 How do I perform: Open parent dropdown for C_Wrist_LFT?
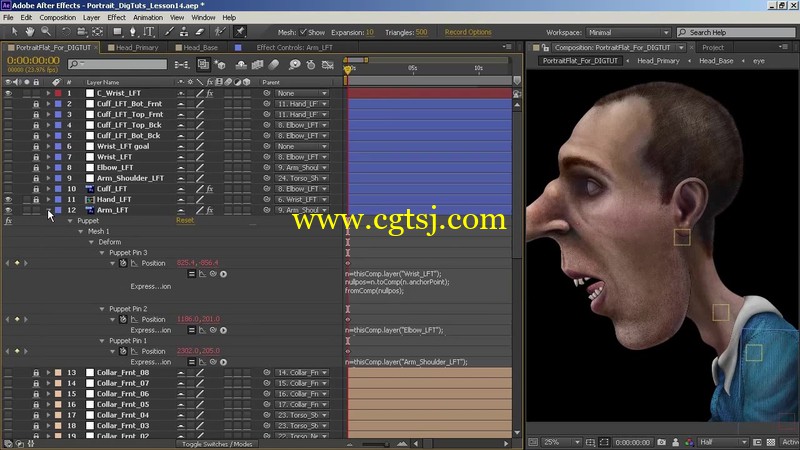point(302,93)
